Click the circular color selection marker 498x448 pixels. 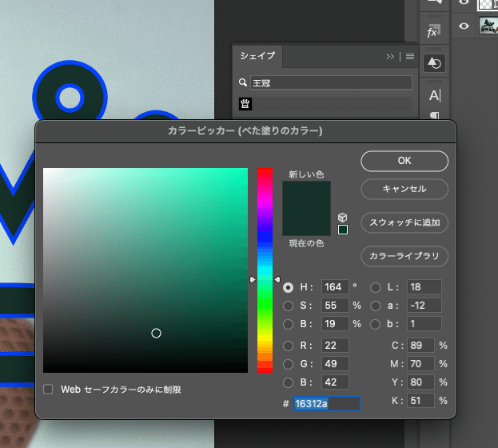pos(156,334)
